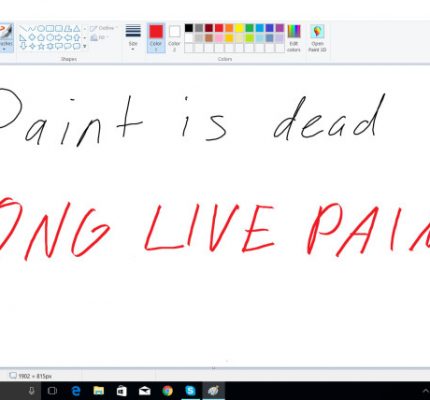Image resolution: width=430 pixels, height=400 pixels.
Task: Pick the pink rose swatch
Action: (x=219, y=38)
